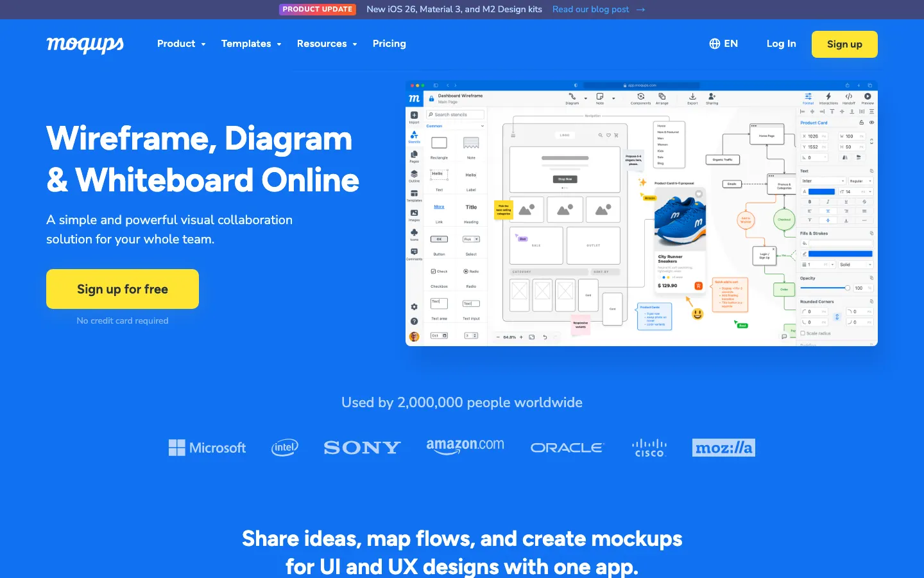Screen dimensions: 924x578
Task: Open the Templates dropdown in the navbar
Action: (x=251, y=44)
